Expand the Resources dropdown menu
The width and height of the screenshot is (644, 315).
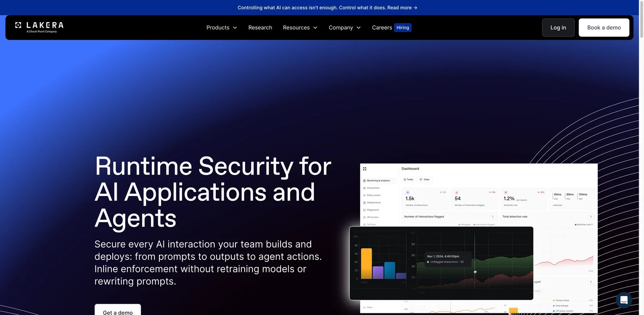point(300,27)
